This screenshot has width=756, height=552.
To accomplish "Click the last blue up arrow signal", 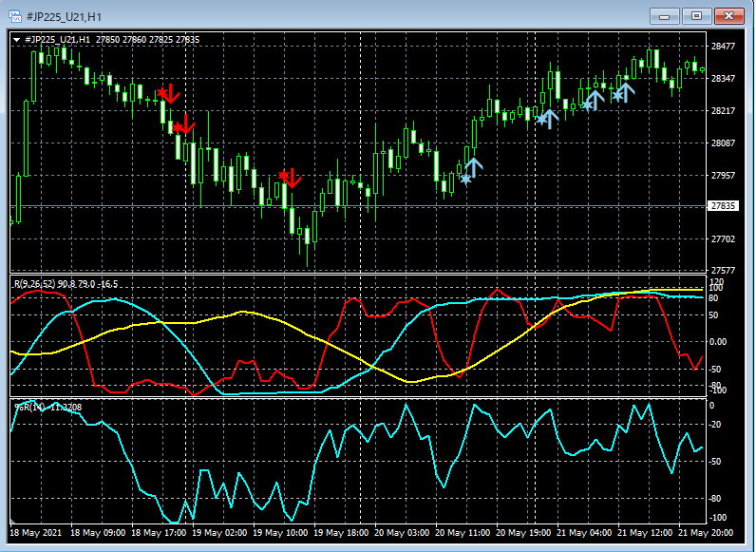I will tap(626, 93).
